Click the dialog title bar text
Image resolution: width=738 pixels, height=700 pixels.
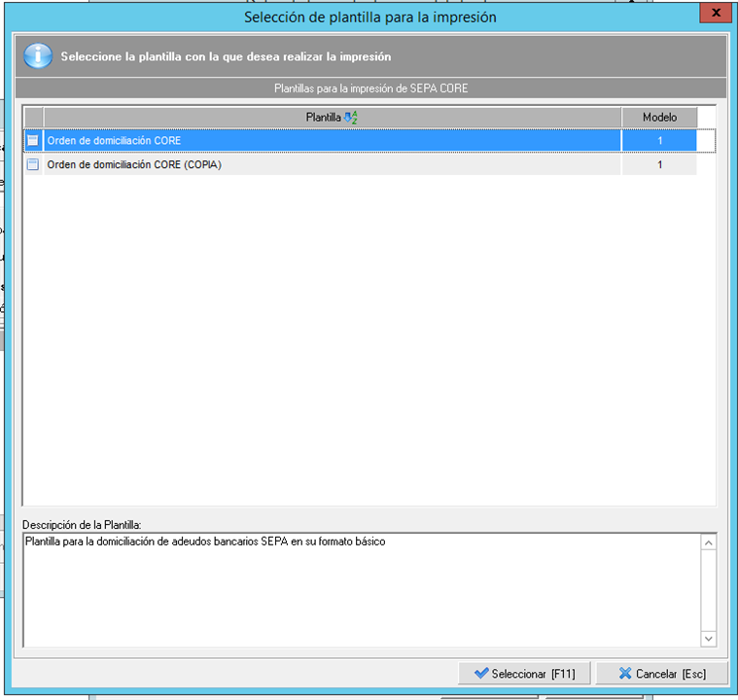coord(369,17)
